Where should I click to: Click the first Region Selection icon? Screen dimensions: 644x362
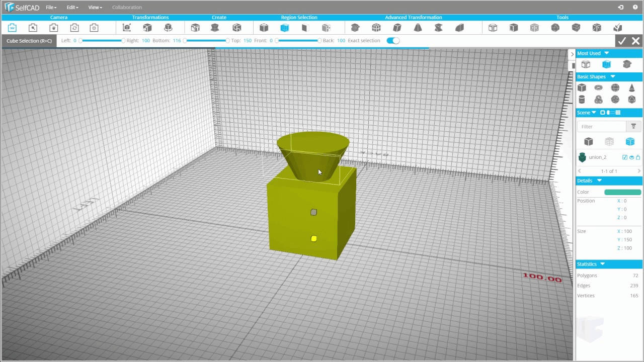tap(264, 28)
